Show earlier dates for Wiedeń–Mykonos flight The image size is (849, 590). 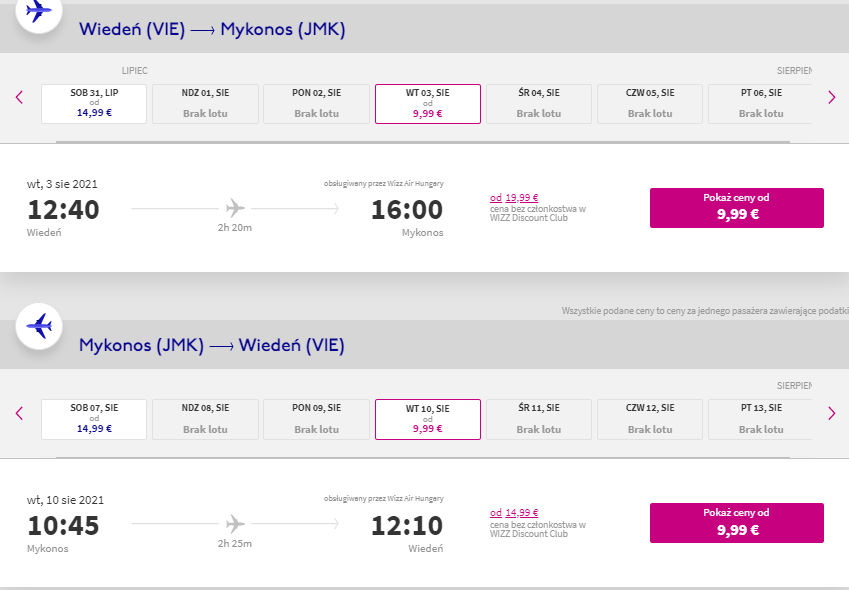(19, 97)
